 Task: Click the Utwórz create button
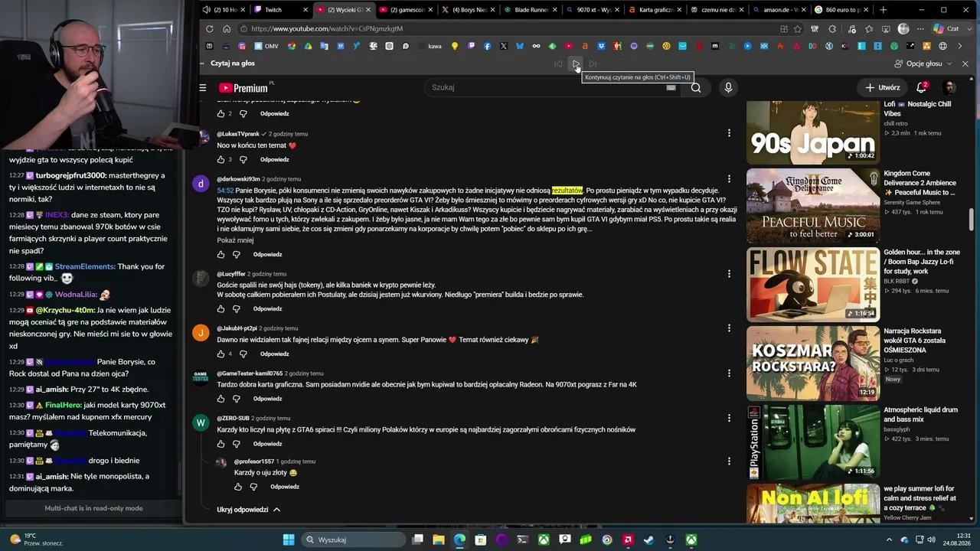[x=882, y=87]
